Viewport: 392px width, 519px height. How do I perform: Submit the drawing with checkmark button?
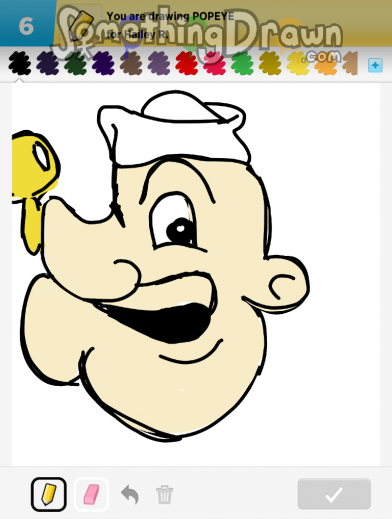334,494
